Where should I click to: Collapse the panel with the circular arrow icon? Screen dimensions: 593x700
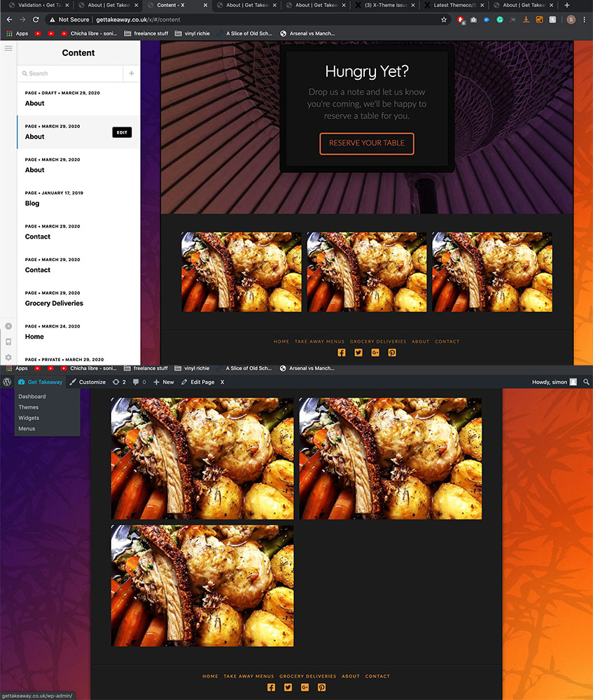(8, 326)
